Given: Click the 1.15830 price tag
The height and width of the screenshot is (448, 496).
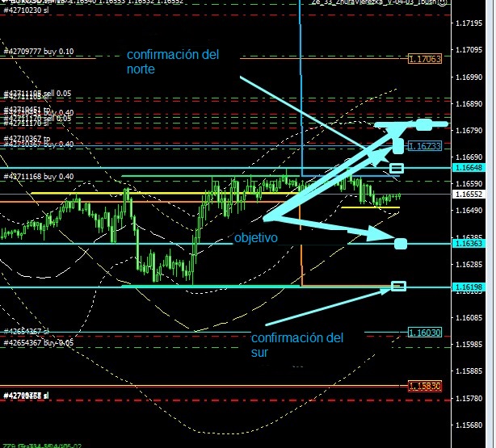Looking at the screenshot, I should coord(424,386).
